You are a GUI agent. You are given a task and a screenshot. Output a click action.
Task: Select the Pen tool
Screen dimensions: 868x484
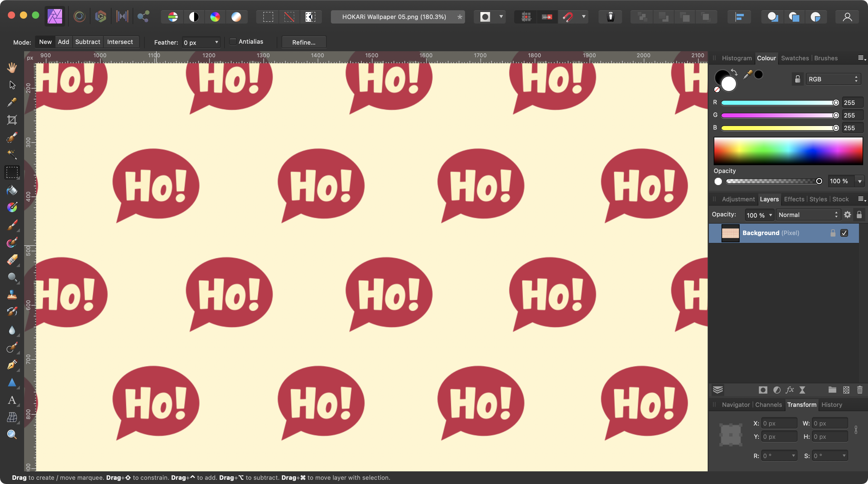pos(12,365)
